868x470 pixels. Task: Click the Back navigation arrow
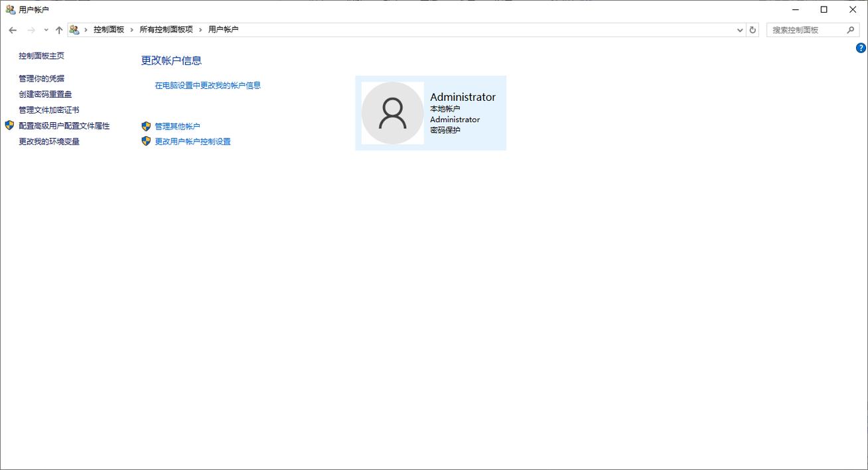point(13,30)
